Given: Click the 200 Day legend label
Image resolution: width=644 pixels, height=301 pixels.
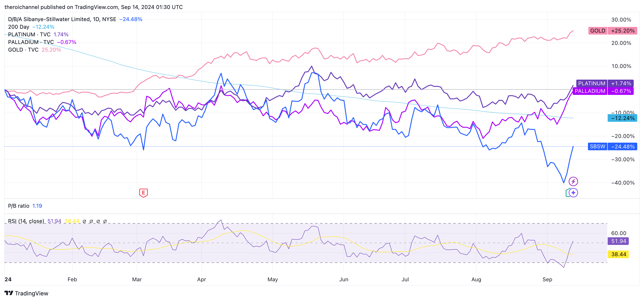Looking at the screenshot, I should click(19, 27).
